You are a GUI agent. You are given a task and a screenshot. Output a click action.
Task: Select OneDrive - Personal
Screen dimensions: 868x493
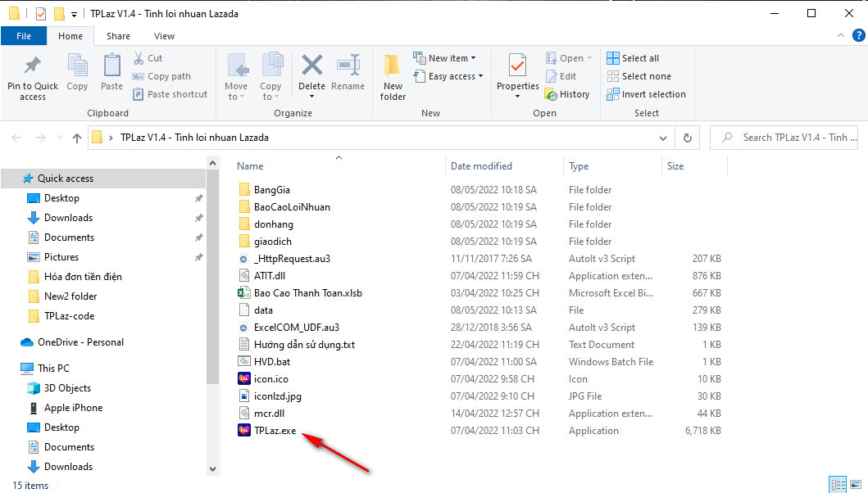tap(80, 342)
